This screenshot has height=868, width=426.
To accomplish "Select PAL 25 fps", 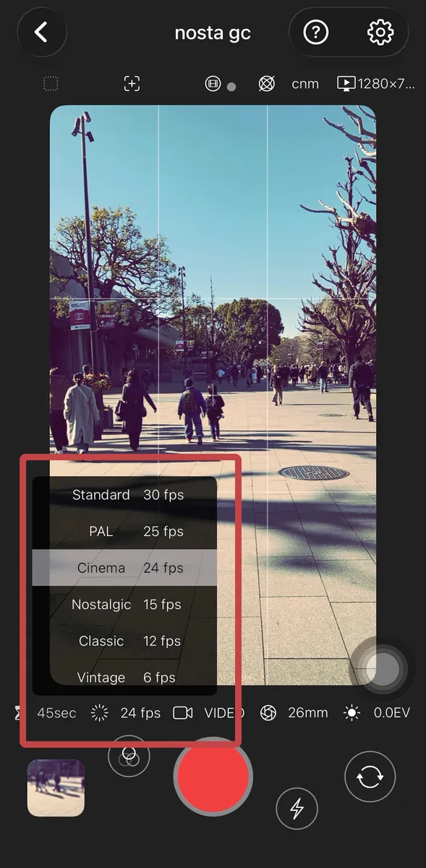I will pyautogui.click(x=124, y=532).
